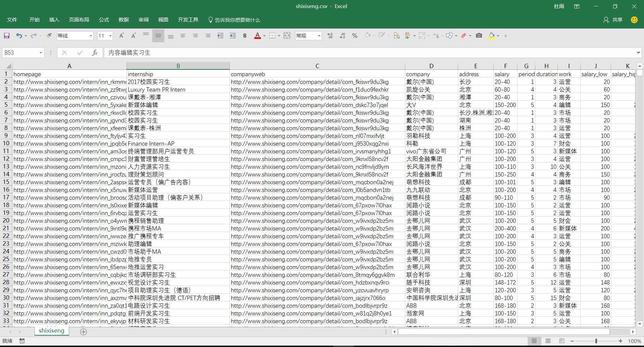Viewport: 644px width, 347px height.
Task: Expand the formula bar
Action: pyautogui.click(x=638, y=53)
